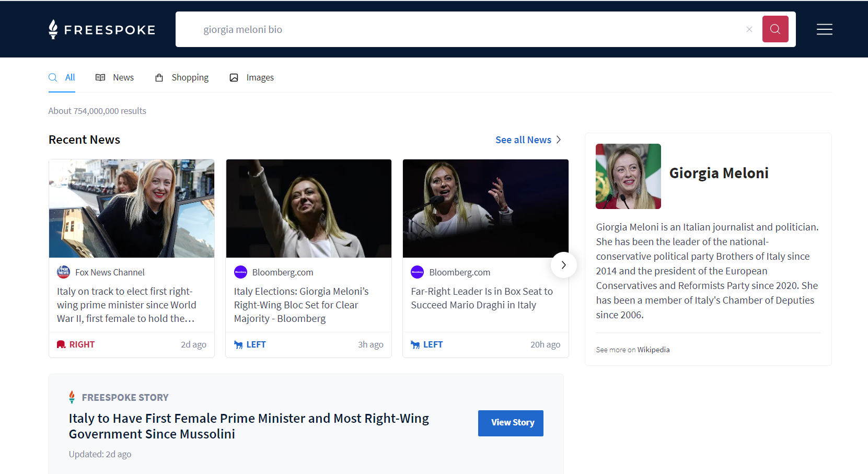Click the Giorgia Meloni name heading
Image resolution: width=868 pixels, height=474 pixels.
click(719, 173)
